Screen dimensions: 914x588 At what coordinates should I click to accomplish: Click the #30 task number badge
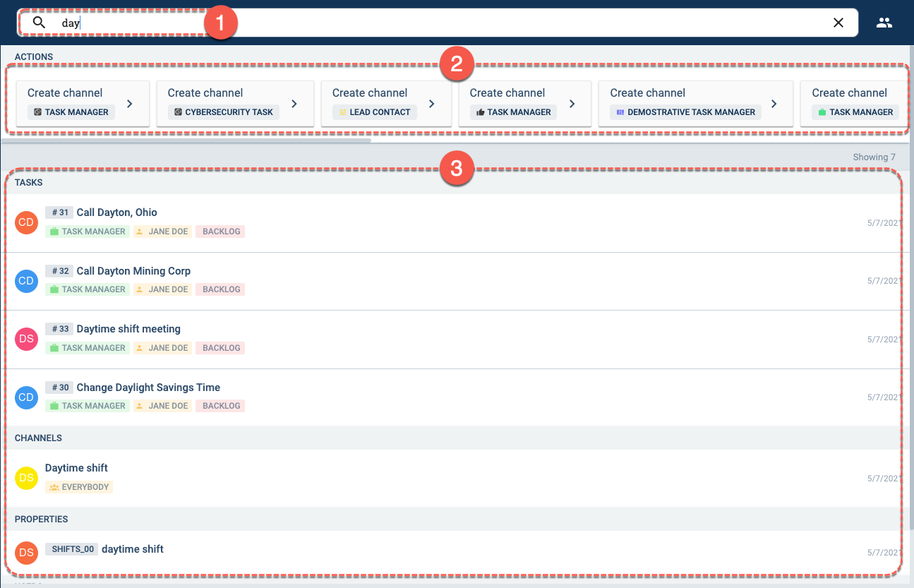point(59,388)
